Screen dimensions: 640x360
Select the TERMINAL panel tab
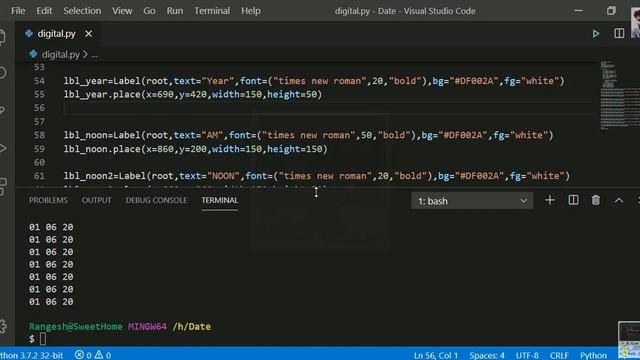(x=220, y=200)
